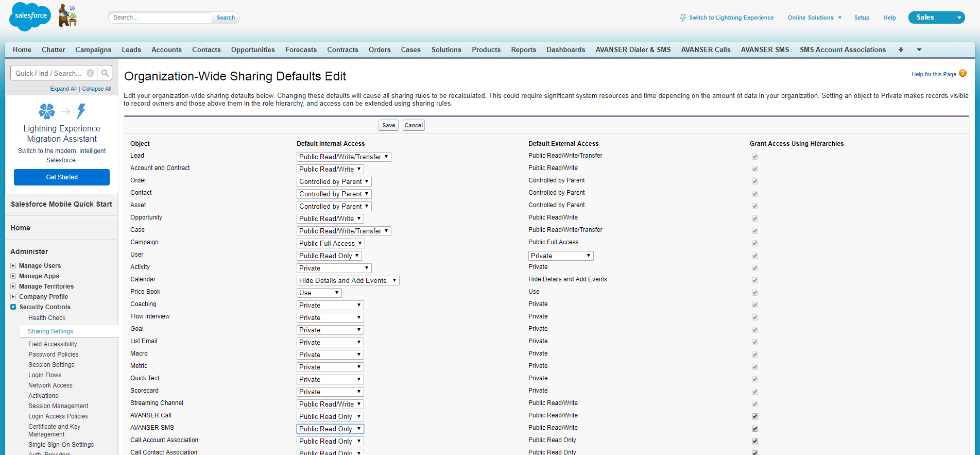Image resolution: width=980 pixels, height=455 pixels.
Task: Click the Expand All link
Action: [x=63, y=89]
